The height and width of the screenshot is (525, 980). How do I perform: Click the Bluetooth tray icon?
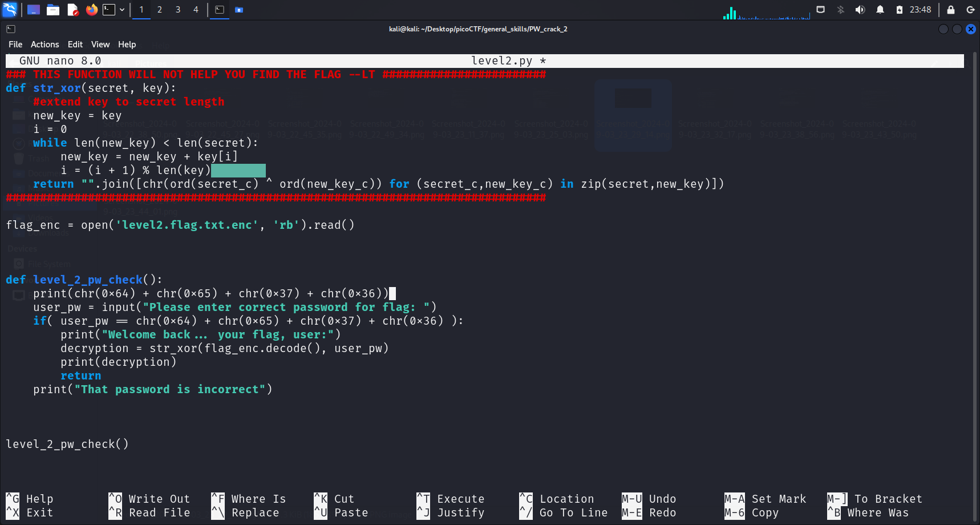[840, 10]
